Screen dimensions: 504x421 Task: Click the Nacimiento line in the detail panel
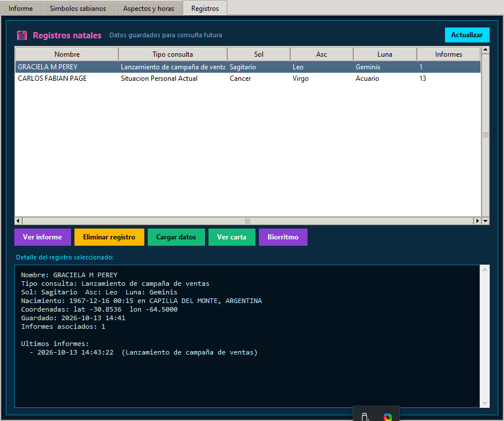(x=141, y=301)
